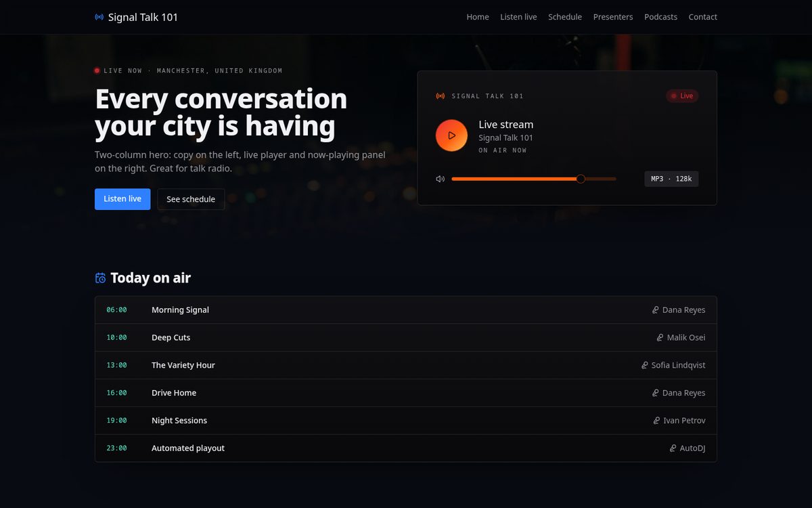Click the 10:00 time label

pos(116,337)
